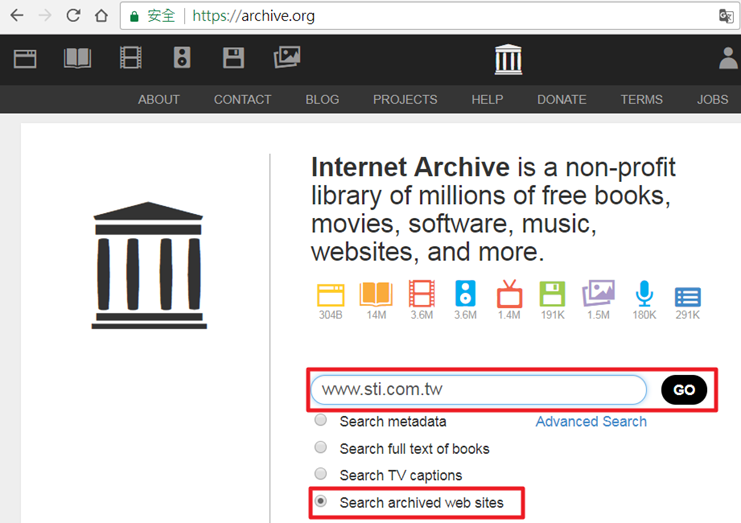Image resolution: width=741 pixels, height=523 pixels.
Task: Open the CONTACT menu item
Action: [x=242, y=100]
